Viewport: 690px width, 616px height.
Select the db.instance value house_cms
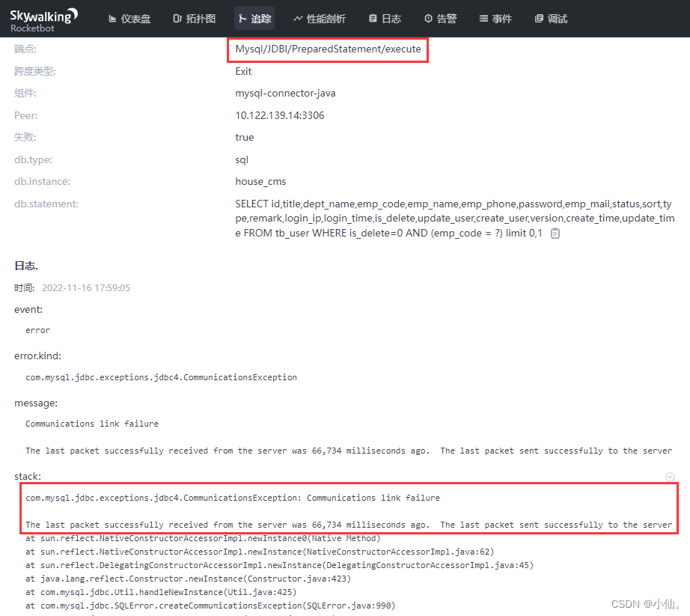(x=260, y=181)
